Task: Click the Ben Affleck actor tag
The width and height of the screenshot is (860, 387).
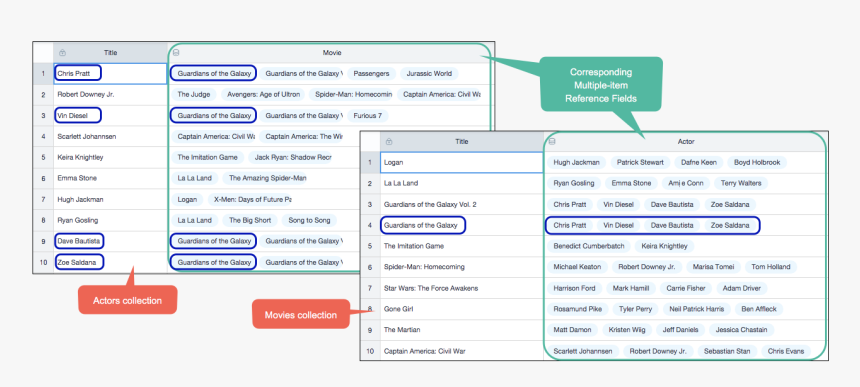Action: (x=759, y=309)
